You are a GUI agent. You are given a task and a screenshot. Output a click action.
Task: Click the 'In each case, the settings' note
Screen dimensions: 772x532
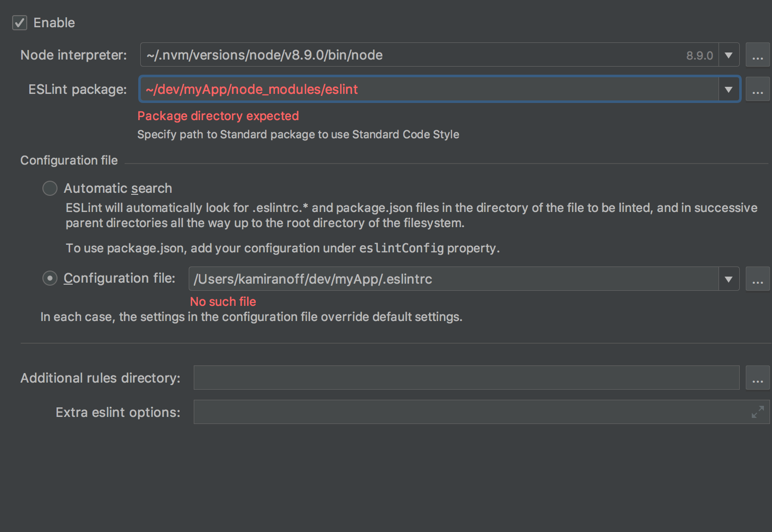point(251,317)
